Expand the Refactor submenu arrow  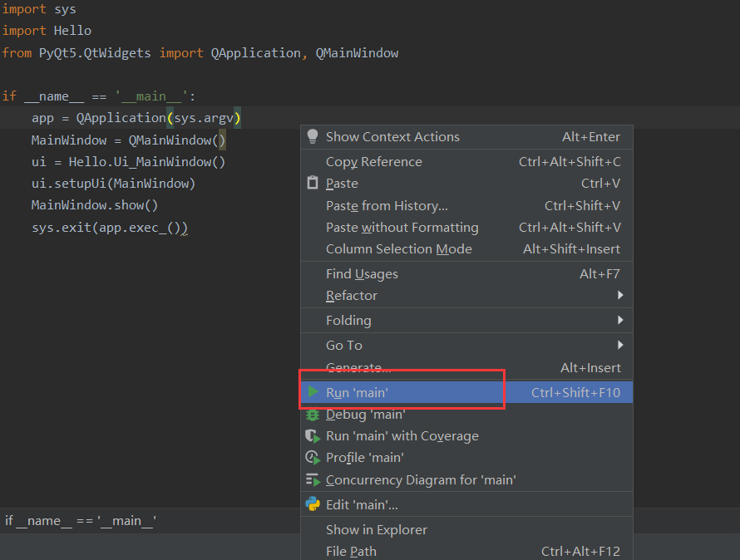click(620, 296)
